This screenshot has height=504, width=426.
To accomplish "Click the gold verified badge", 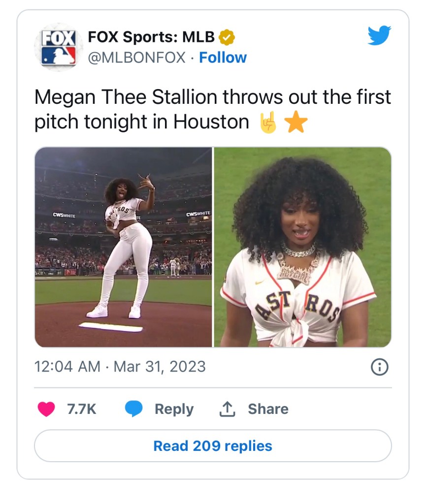I will pos(227,37).
